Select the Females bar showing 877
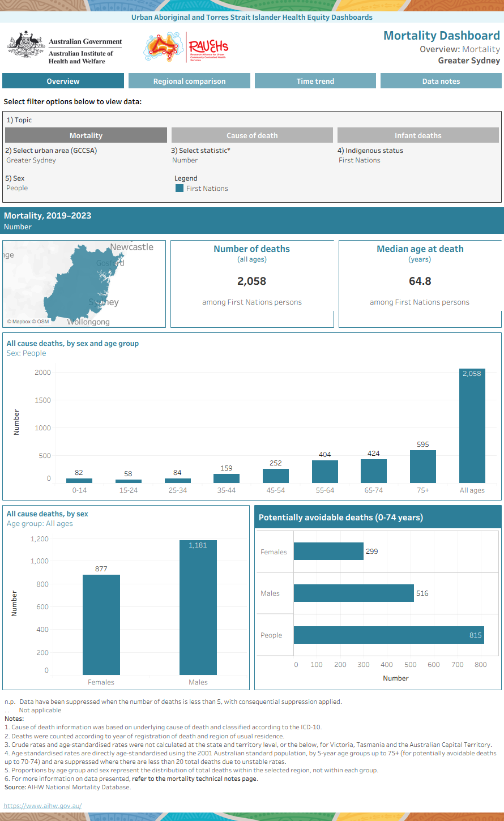 click(101, 625)
